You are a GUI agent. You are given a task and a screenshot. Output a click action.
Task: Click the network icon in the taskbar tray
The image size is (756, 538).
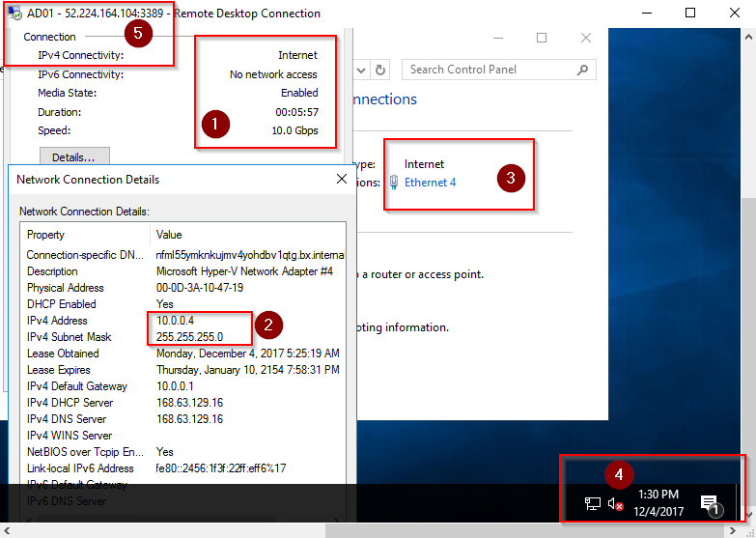(x=593, y=504)
